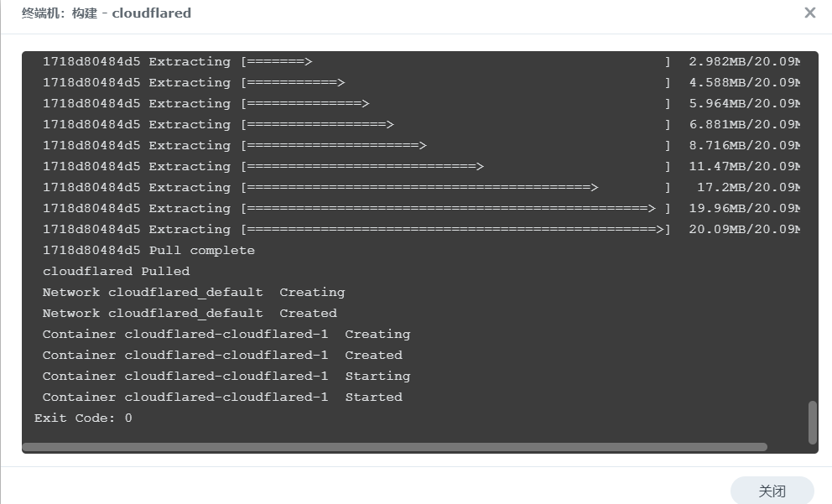Select the 'cloudflared-cloudflared-1 Created' container line
832x504 pixels.
point(222,355)
